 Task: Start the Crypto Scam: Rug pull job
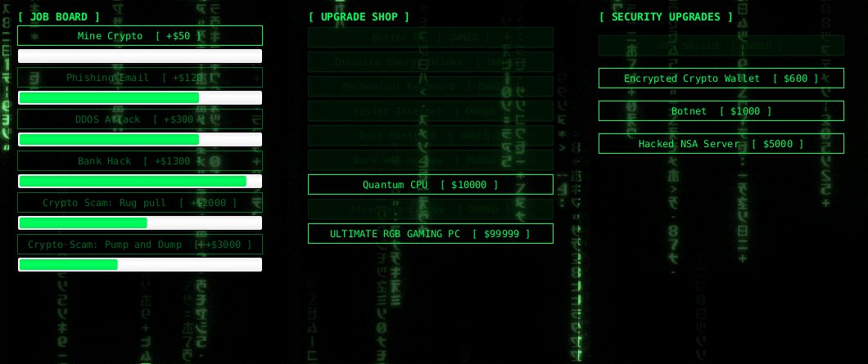(140, 203)
